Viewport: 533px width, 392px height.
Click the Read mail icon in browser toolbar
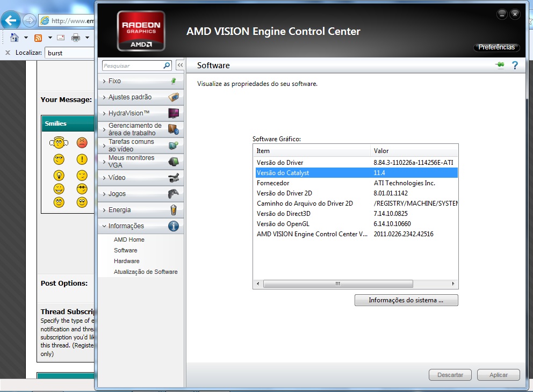click(x=61, y=38)
